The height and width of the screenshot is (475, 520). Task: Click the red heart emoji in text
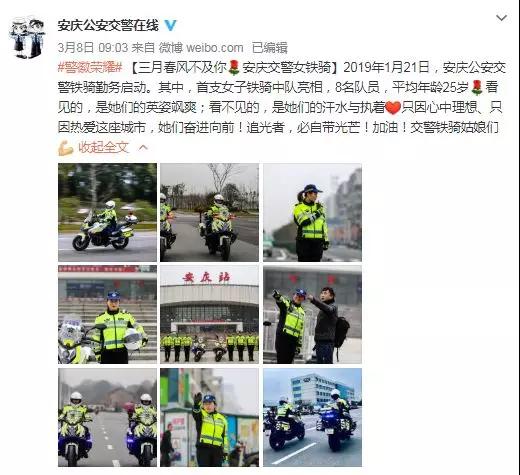[x=393, y=108]
